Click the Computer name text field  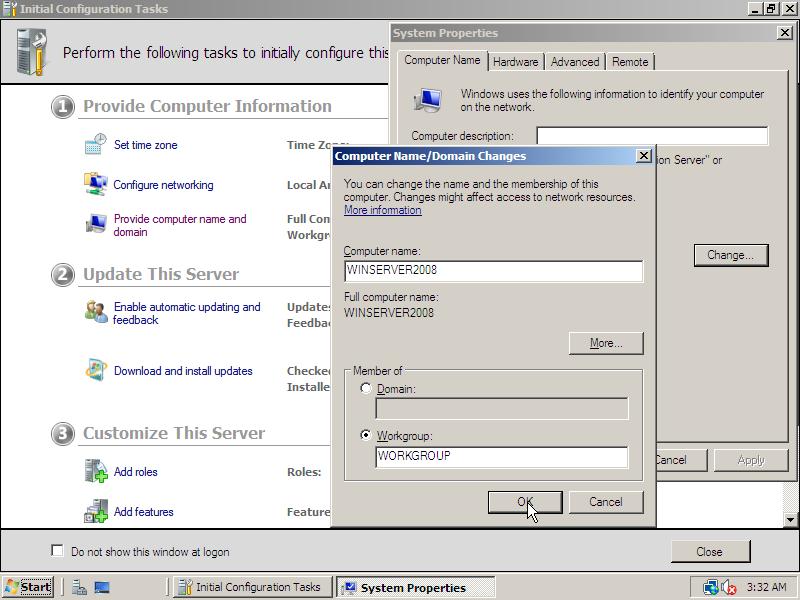tap(493, 271)
